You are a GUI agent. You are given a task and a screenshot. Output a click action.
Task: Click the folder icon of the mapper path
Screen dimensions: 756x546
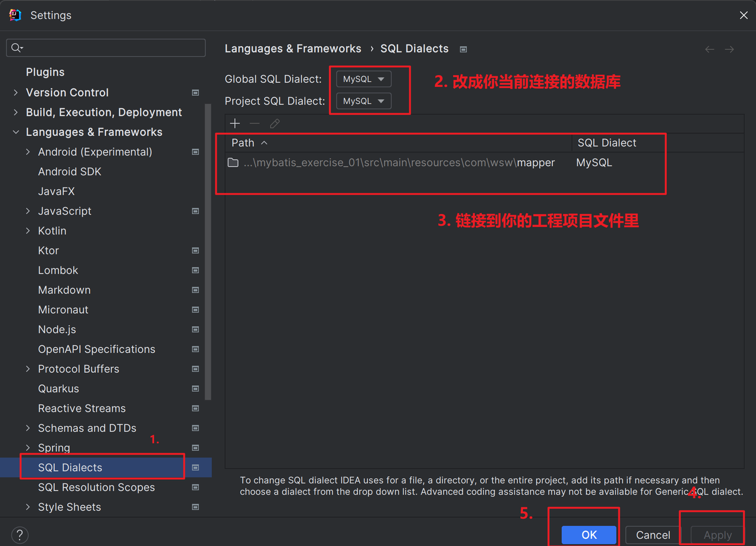(233, 162)
